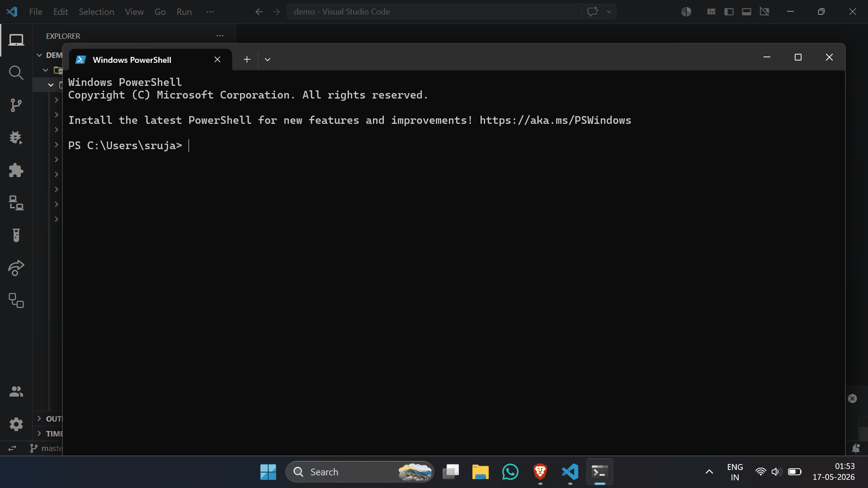Close the Windows PowerShell tab
The height and width of the screenshot is (488, 868).
click(x=217, y=60)
